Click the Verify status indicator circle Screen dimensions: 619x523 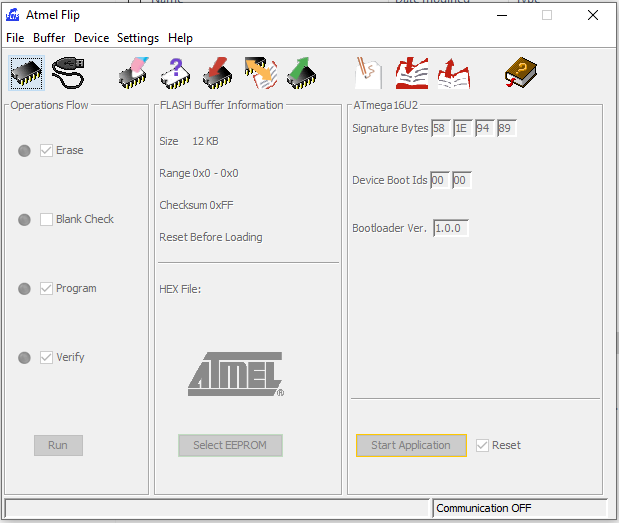click(x=24, y=358)
